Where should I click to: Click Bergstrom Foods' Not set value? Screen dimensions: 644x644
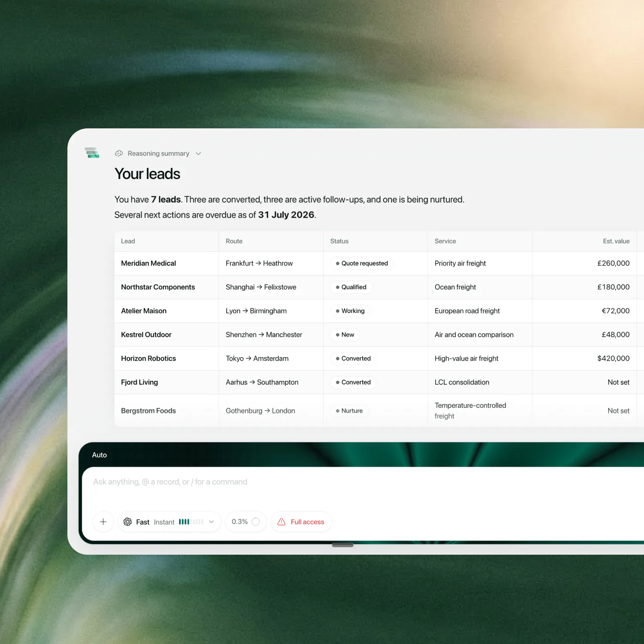point(619,411)
